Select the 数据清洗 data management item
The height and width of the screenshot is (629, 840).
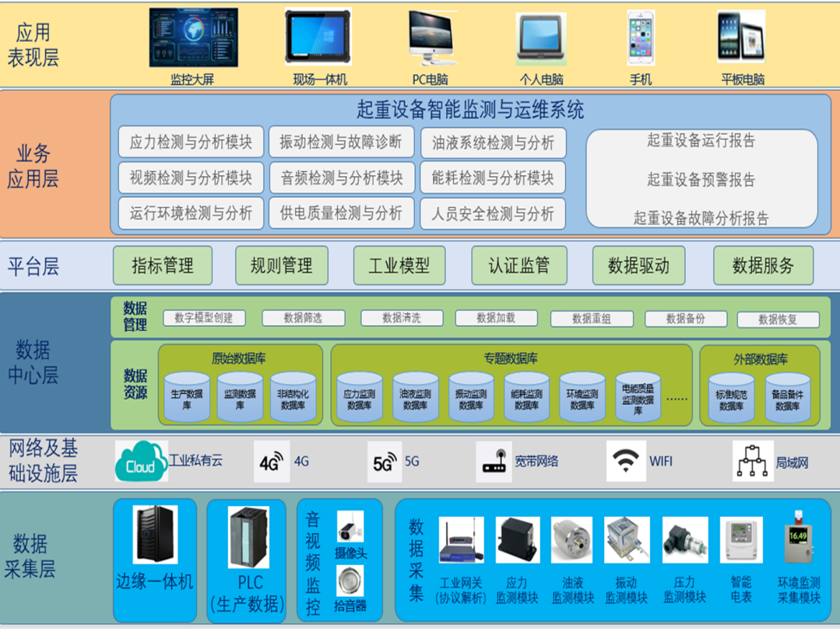(x=402, y=318)
